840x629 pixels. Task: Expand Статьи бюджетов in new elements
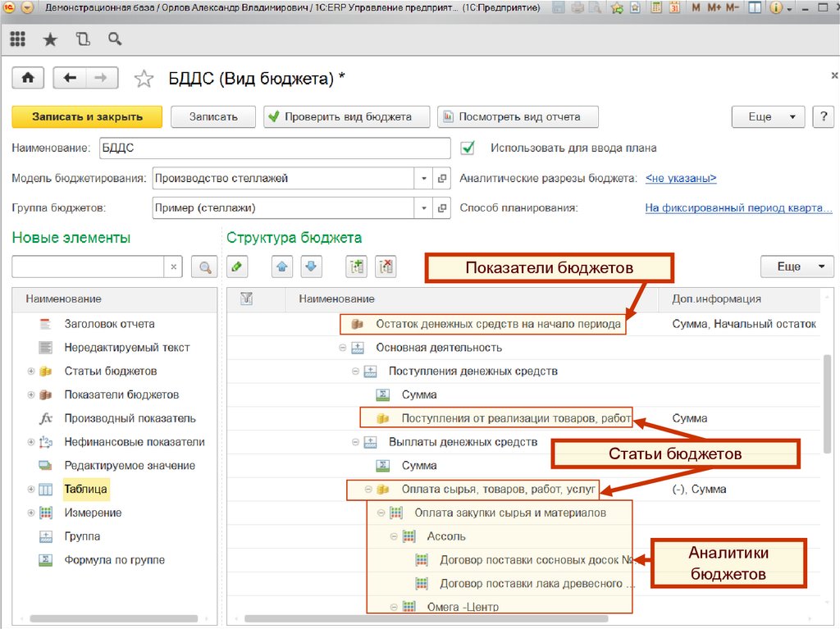tap(31, 371)
